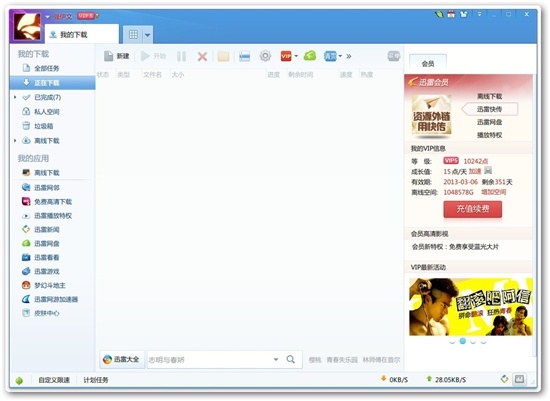The height and width of the screenshot is (401, 550).
Task: Open the main menu arrow in title bar
Action: click(x=479, y=14)
